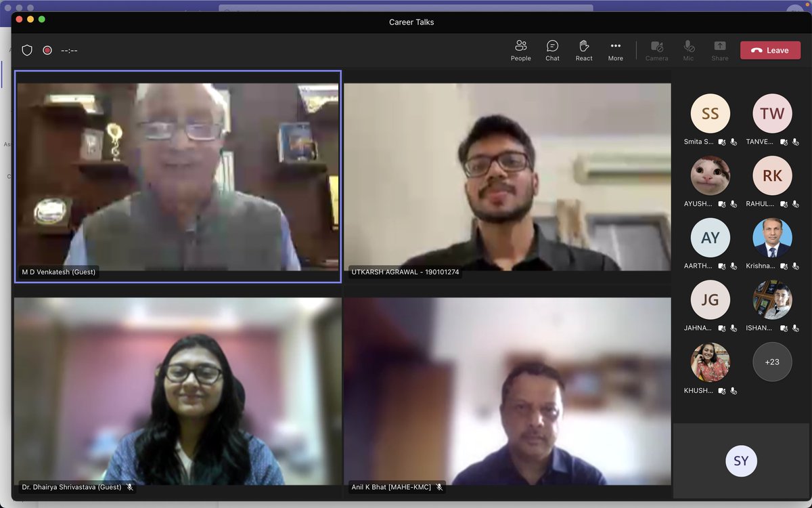The height and width of the screenshot is (508, 812).
Task: Show the +23 more participants
Action: pos(772,362)
